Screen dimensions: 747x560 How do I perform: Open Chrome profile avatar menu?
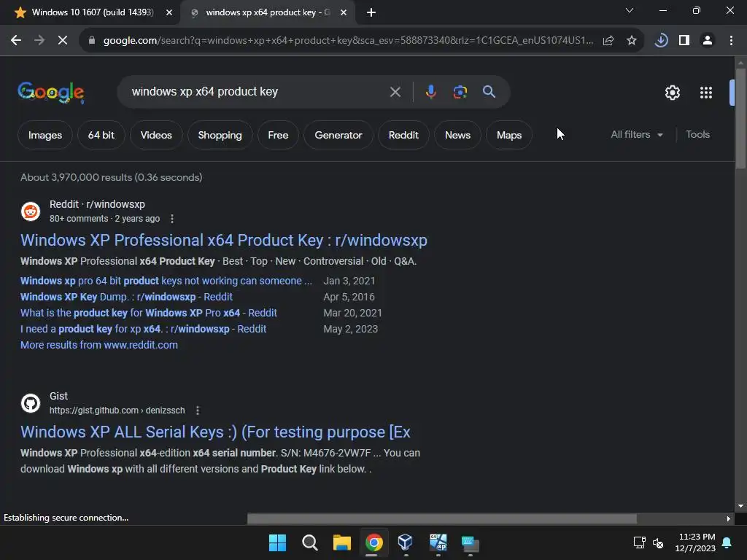pyautogui.click(x=708, y=41)
